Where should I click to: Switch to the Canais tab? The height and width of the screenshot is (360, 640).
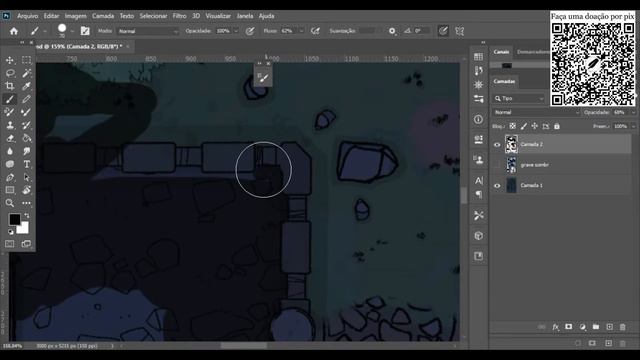tap(501, 52)
